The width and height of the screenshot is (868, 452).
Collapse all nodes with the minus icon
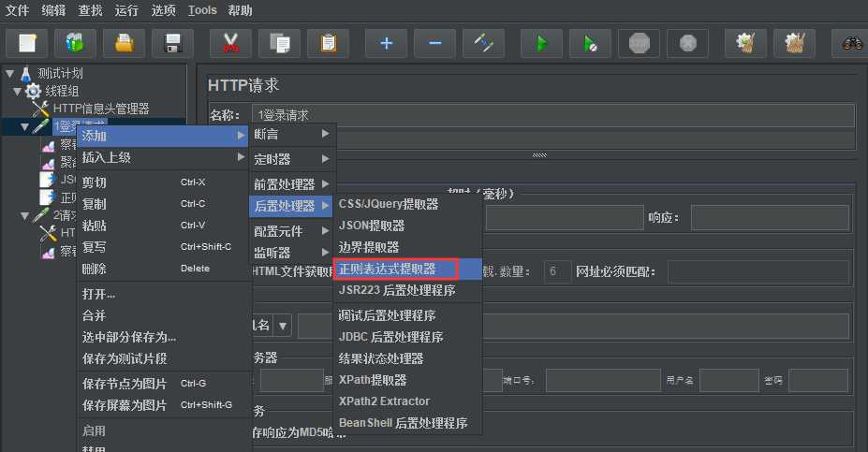pyautogui.click(x=435, y=43)
